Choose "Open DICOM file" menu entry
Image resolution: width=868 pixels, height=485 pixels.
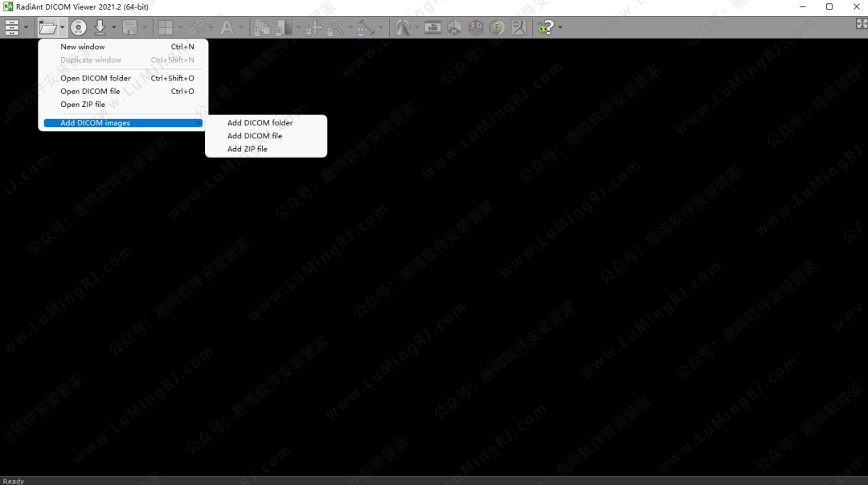coord(90,91)
